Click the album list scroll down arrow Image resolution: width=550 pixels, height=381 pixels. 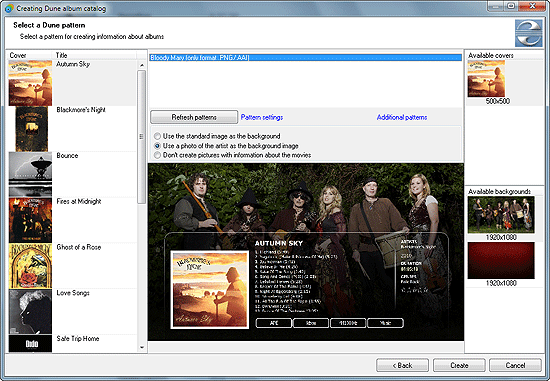point(142,347)
